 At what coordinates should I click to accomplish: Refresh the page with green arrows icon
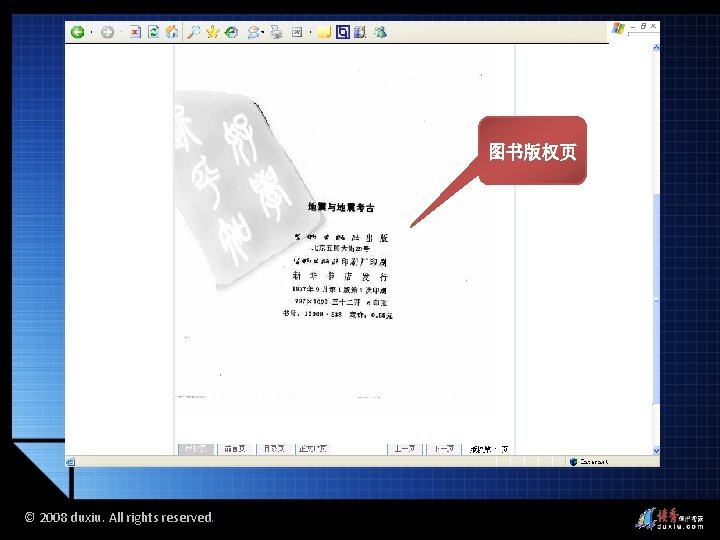(153, 32)
